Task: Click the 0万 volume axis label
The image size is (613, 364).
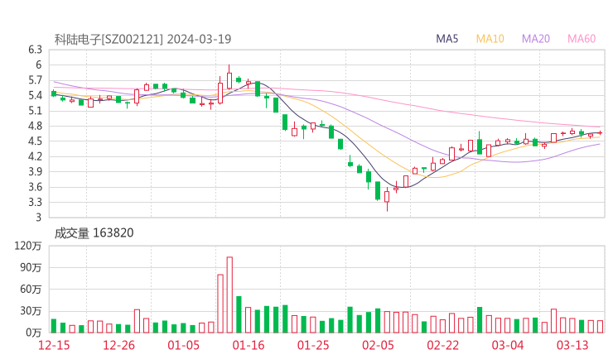Action: point(34,333)
